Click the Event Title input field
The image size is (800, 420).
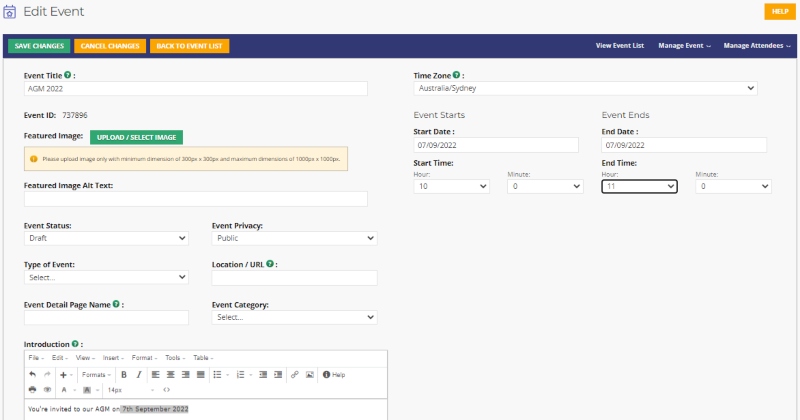pyautogui.click(x=195, y=88)
